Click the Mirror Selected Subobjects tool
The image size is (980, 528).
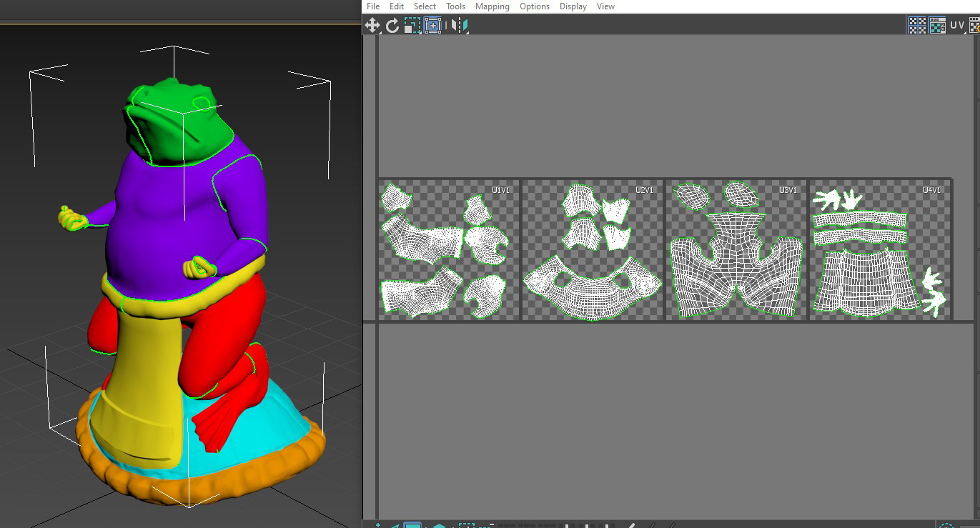460,26
